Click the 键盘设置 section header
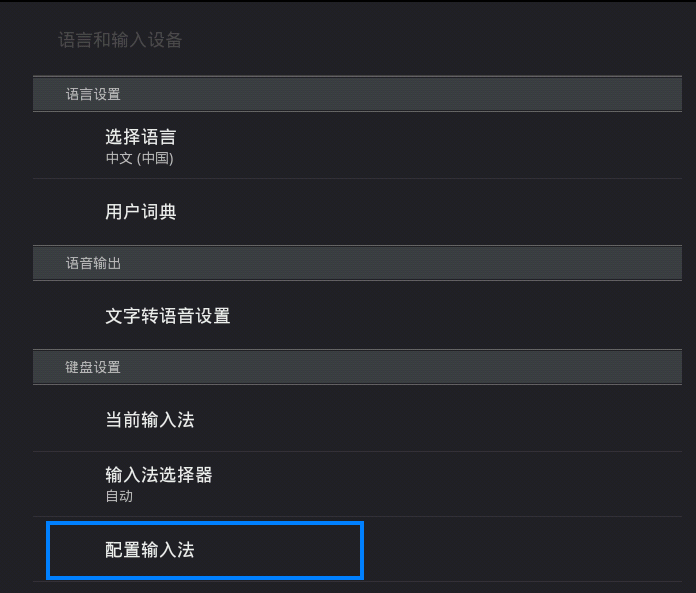Viewport: 696px width, 593px height. click(93, 367)
